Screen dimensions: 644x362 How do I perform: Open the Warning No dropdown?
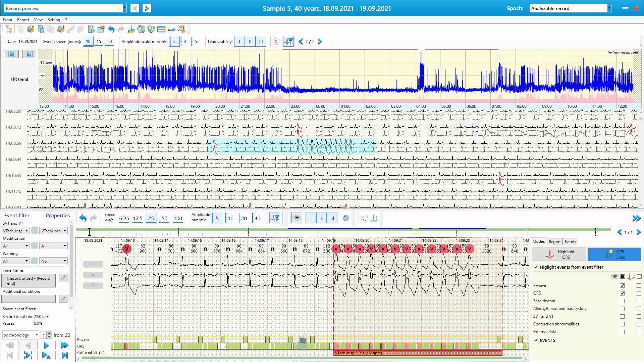54,261
